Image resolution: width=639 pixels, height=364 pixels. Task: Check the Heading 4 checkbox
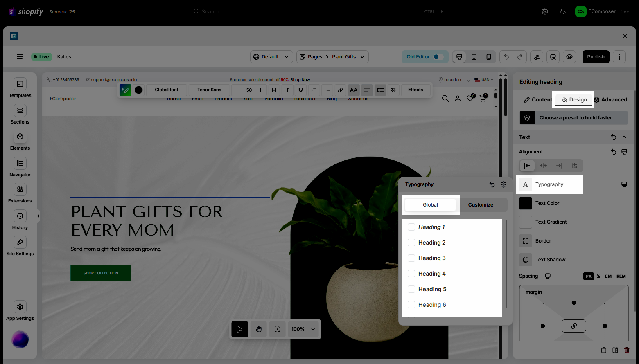tap(411, 274)
